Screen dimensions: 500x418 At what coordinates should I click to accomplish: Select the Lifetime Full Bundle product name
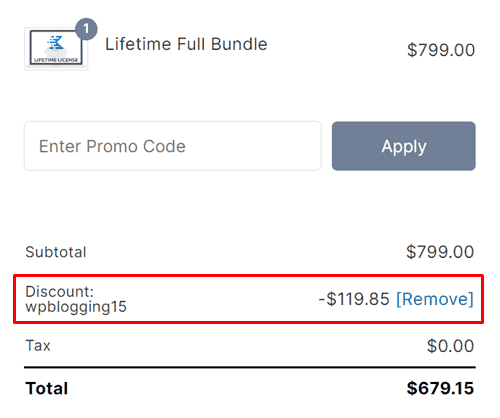tap(186, 44)
